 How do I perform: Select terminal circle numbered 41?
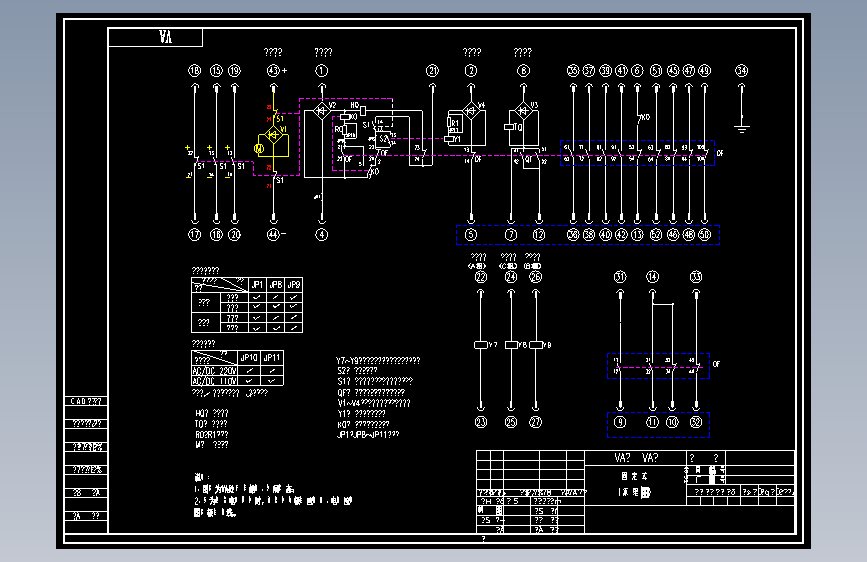click(621, 71)
